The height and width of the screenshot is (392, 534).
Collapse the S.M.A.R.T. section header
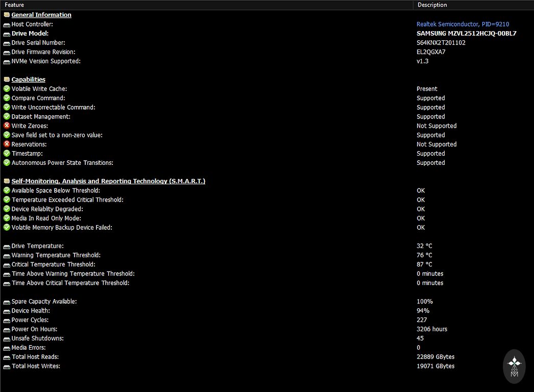(108, 181)
